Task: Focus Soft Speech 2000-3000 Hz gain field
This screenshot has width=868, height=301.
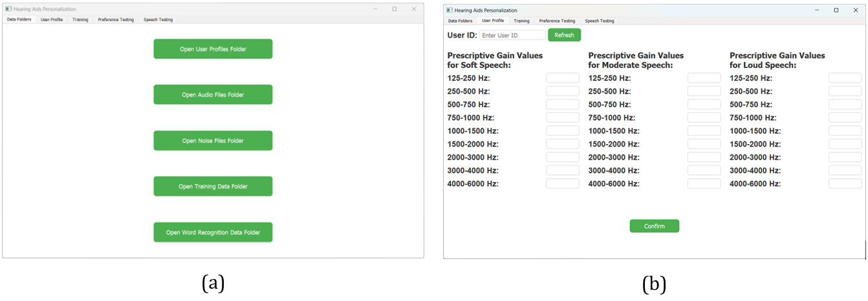Action: [563, 158]
